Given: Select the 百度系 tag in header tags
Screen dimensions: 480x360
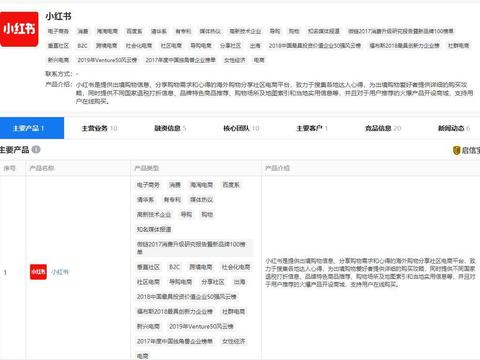Looking at the screenshot, I should tap(134, 31).
